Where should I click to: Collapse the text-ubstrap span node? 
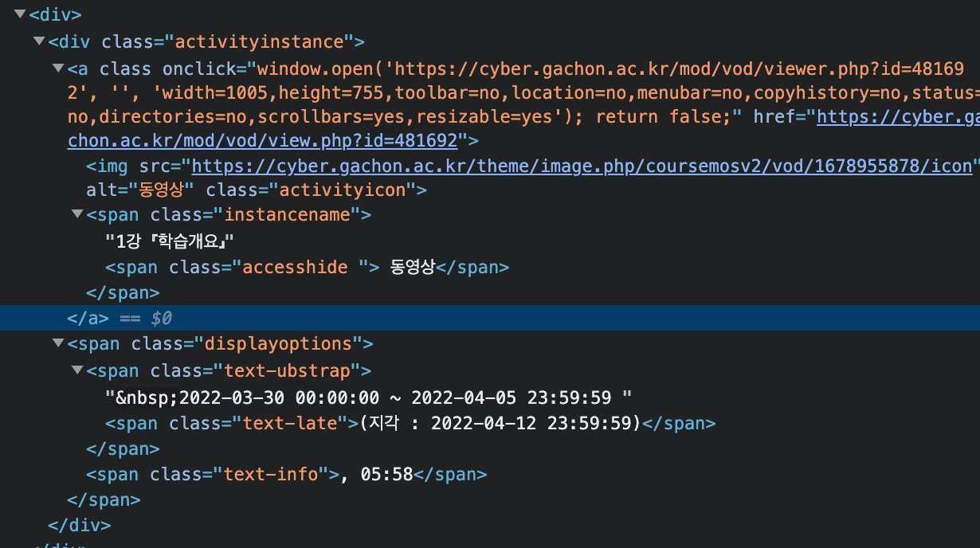click(x=76, y=370)
